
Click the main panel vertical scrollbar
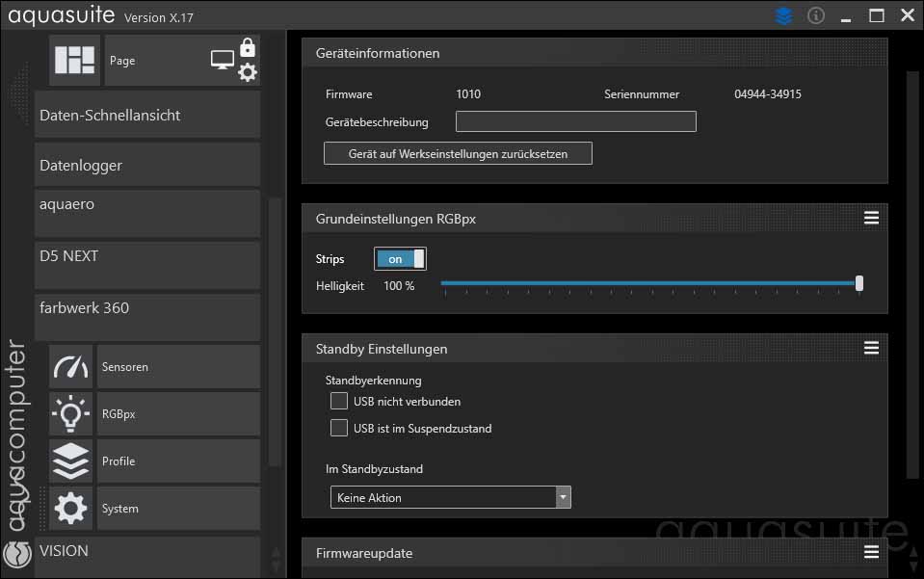pos(911,274)
